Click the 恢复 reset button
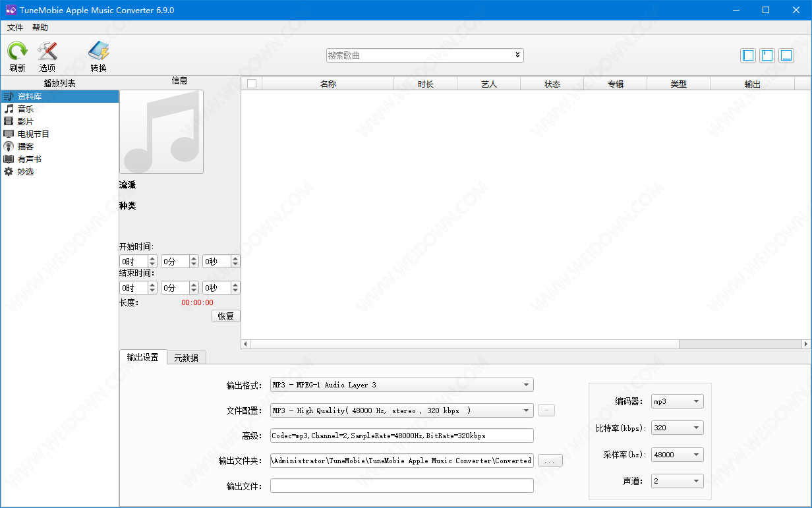Image resolution: width=812 pixels, height=508 pixels. (x=226, y=316)
